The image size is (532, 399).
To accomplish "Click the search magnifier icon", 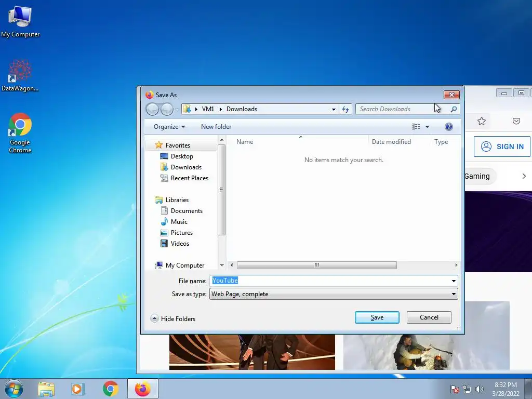I will coord(454,109).
